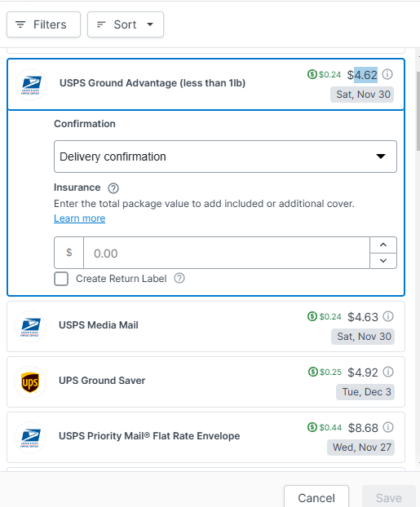Click info icon next to $4.63
Image resolution: width=420 pixels, height=507 pixels.
point(388,316)
